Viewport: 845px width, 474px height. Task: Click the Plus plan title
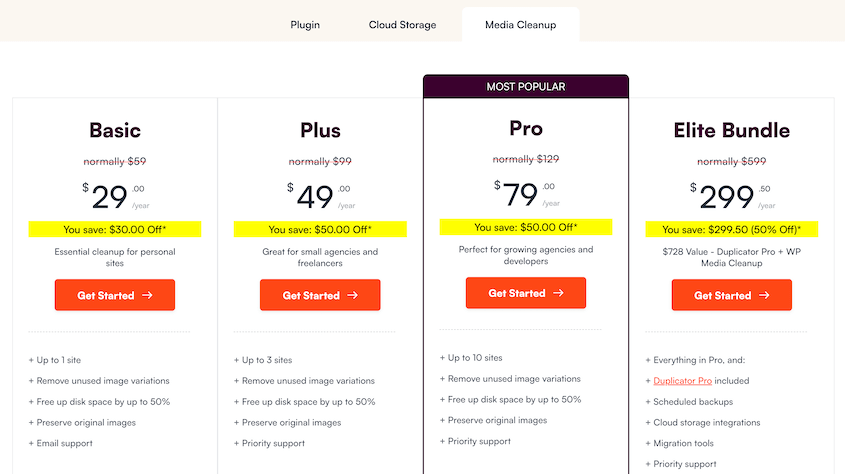click(x=320, y=130)
